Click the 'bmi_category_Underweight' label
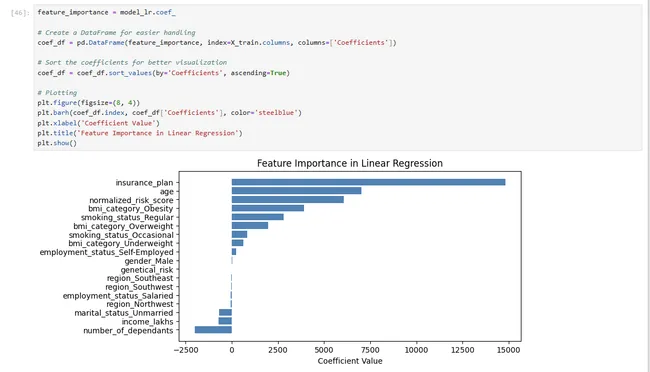 (121, 243)
